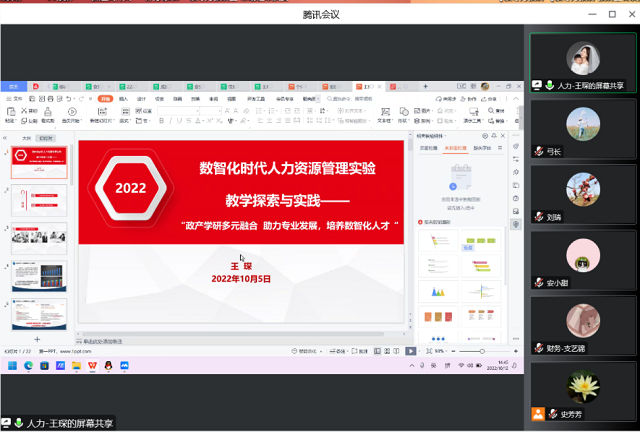640x432 pixels.
Task: Toggle Subscript formatting
Action: (219, 121)
